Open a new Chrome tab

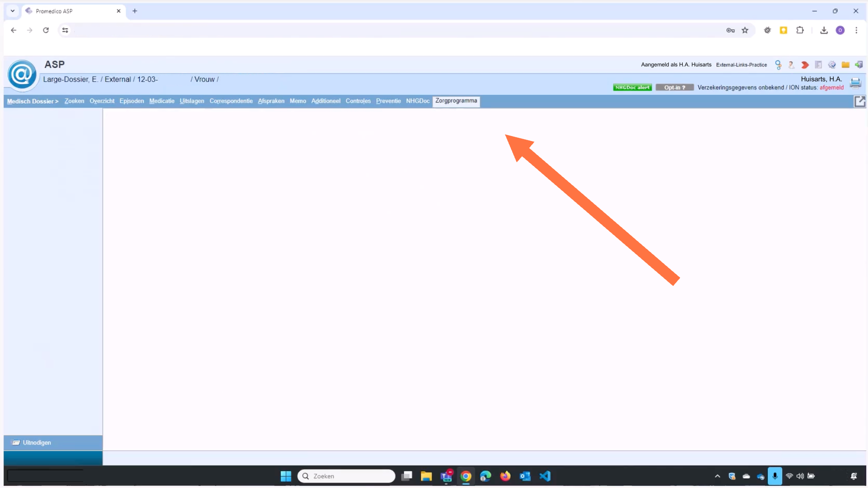coord(135,11)
